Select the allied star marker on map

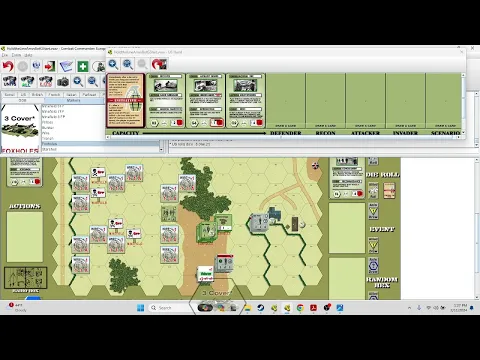click(x=315, y=165)
